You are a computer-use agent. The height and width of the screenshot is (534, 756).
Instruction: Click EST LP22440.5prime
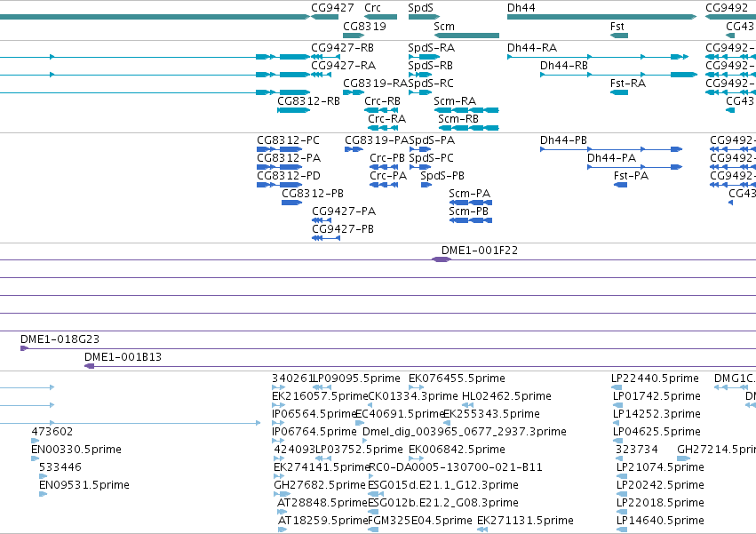tap(617, 387)
